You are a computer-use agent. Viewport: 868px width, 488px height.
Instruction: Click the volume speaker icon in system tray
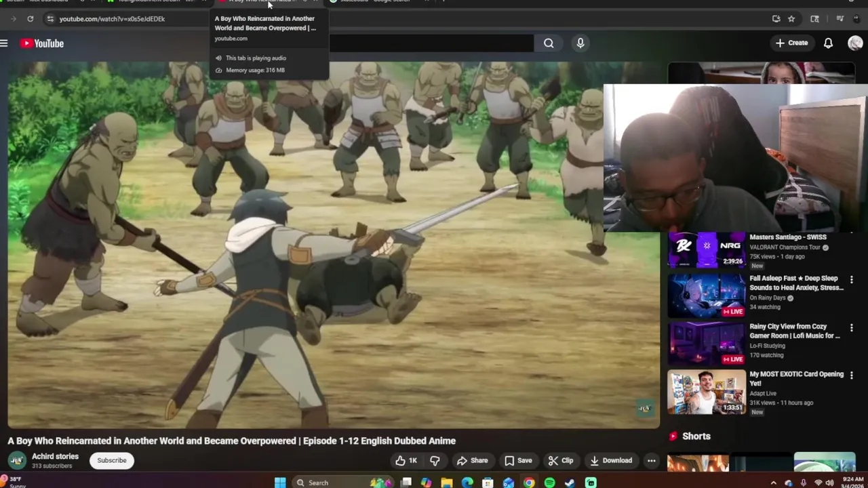(829, 483)
